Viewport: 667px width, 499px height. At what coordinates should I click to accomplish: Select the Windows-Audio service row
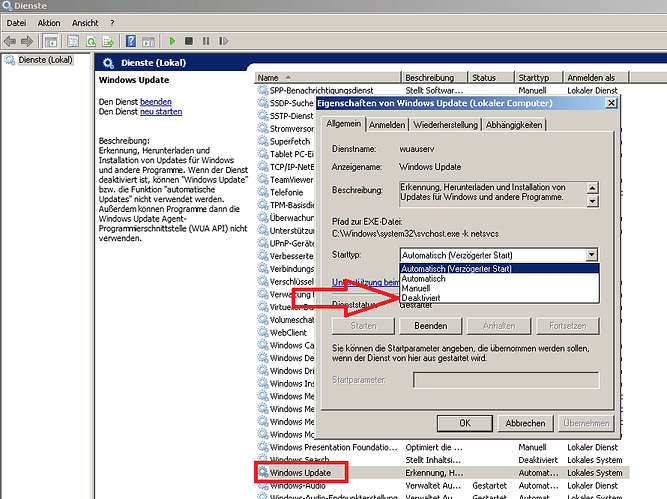442,485
